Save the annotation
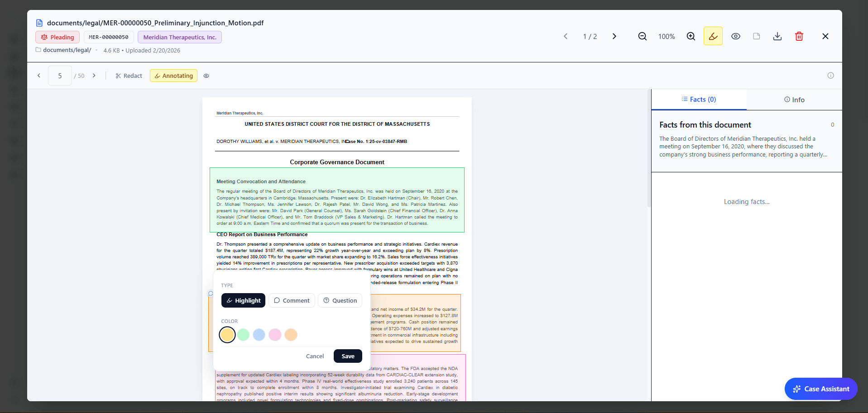Image resolution: width=868 pixels, height=413 pixels. [x=348, y=356]
